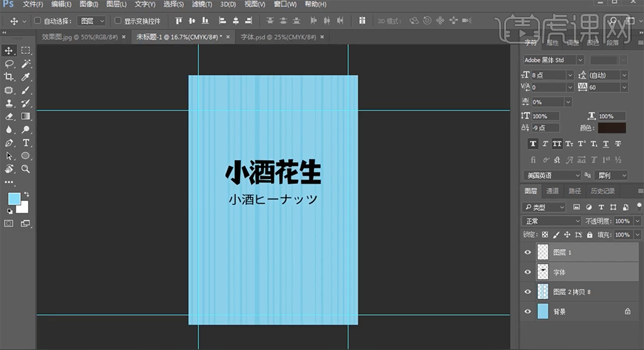Screen dimensions: 644x350
Task: Toggle Quick Mask mode
Action: click(8, 224)
